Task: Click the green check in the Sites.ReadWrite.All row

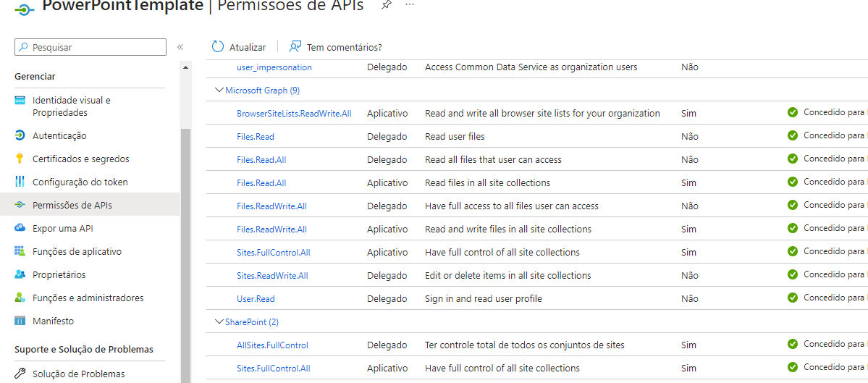Action: click(793, 274)
